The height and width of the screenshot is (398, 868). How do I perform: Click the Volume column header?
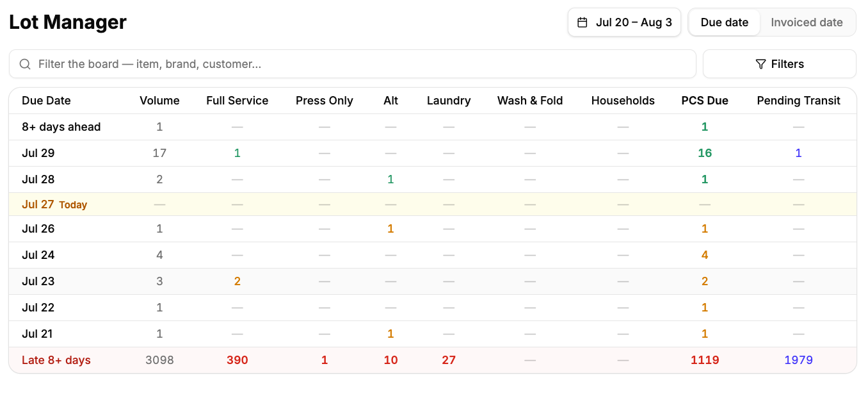(x=159, y=101)
